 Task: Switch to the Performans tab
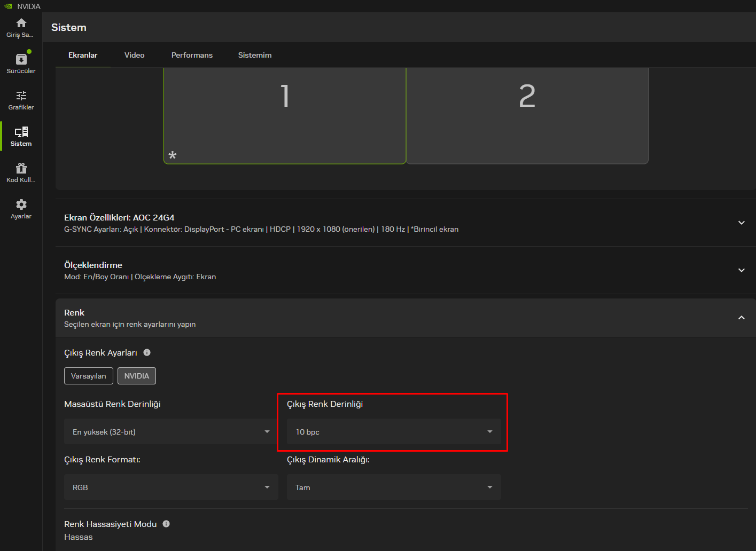[192, 55]
